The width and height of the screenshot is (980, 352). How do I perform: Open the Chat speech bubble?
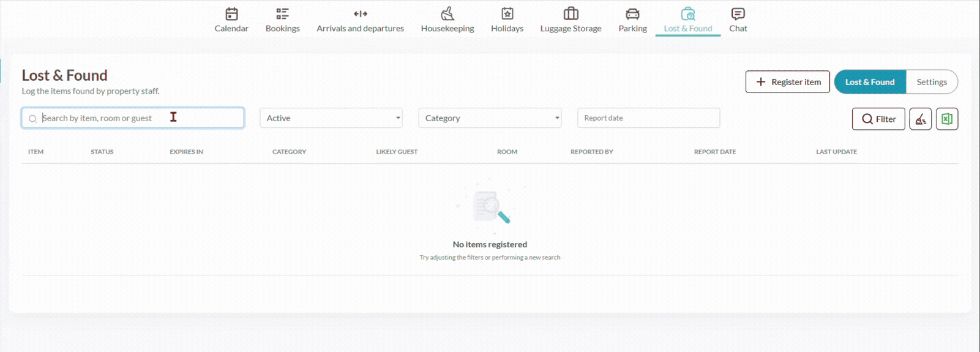[738, 13]
